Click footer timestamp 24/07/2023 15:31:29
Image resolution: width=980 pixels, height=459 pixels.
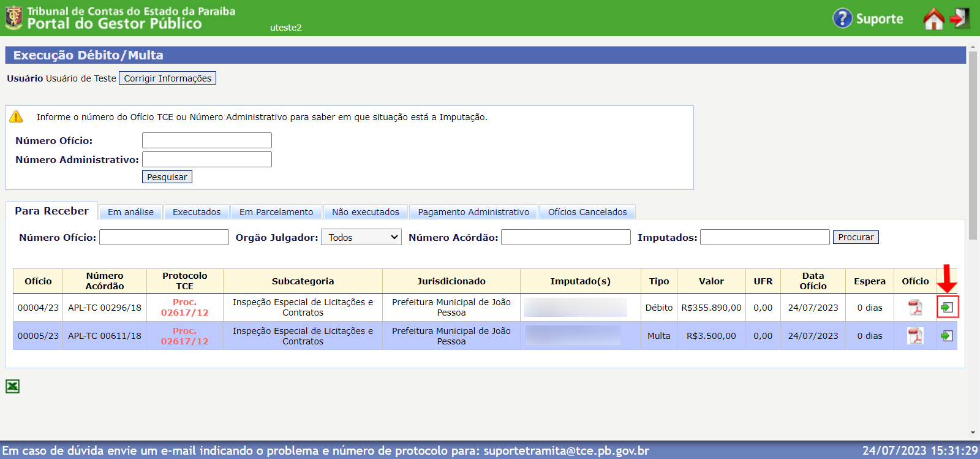pos(920,450)
